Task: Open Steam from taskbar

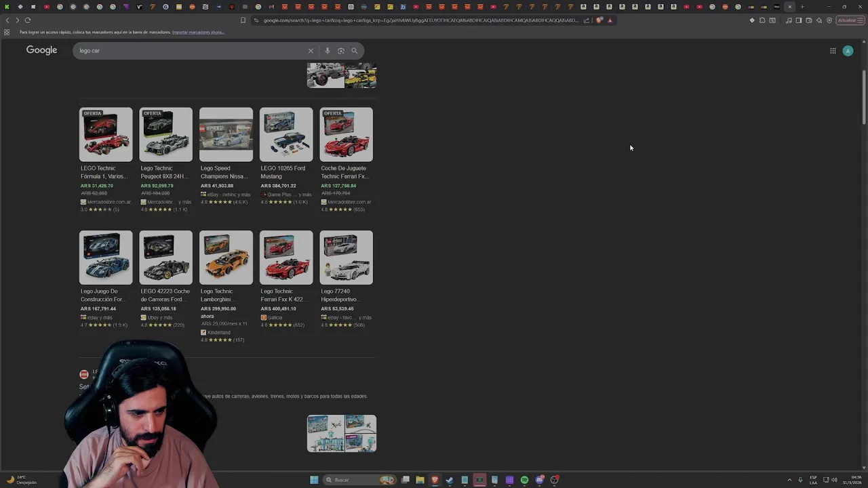Action: pyautogui.click(x=450, y=480)
